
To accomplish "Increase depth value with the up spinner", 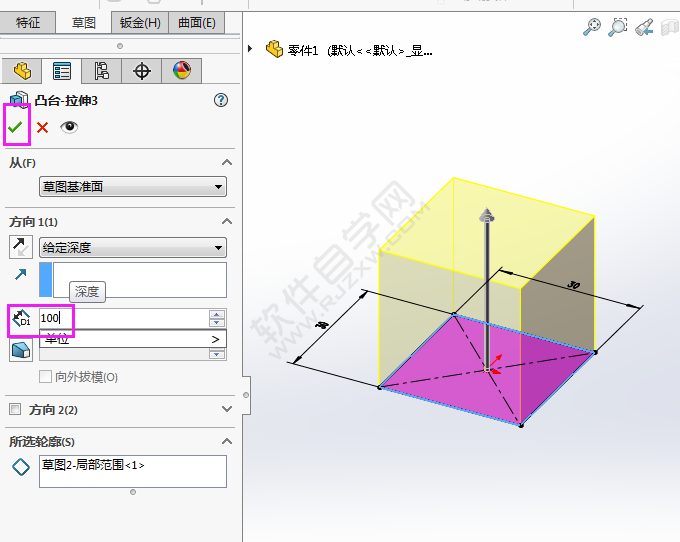I will click(216, 313).
